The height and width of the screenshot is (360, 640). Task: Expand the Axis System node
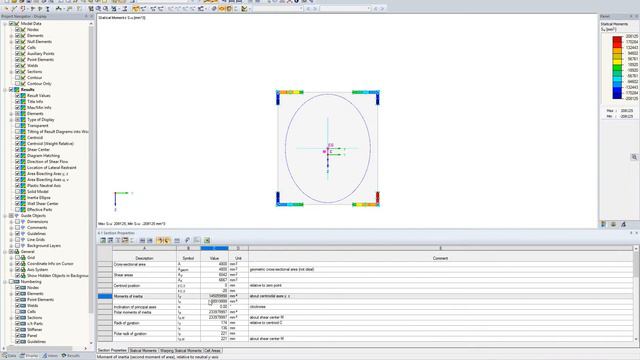pyautogui.click(x=11, y=270)
